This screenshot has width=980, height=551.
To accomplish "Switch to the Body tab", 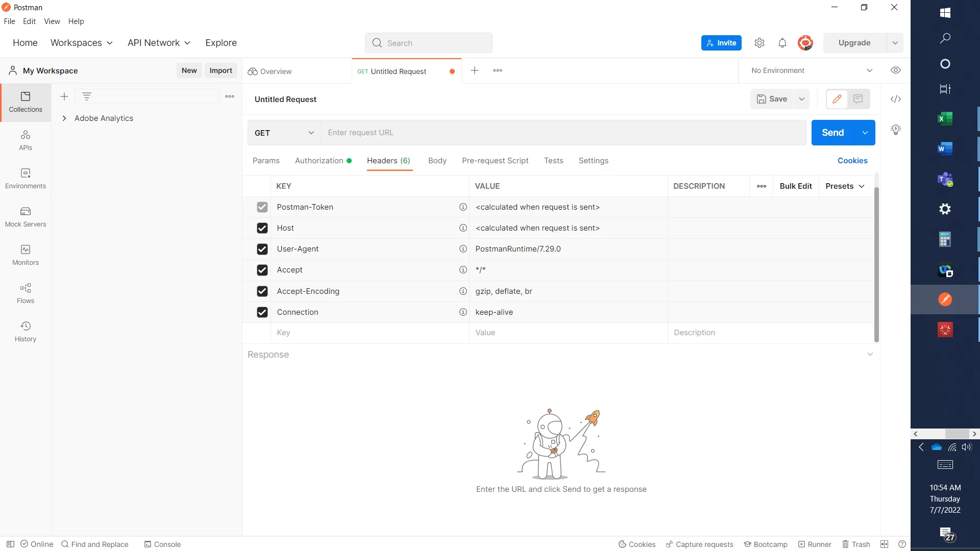I will (437, 161).
